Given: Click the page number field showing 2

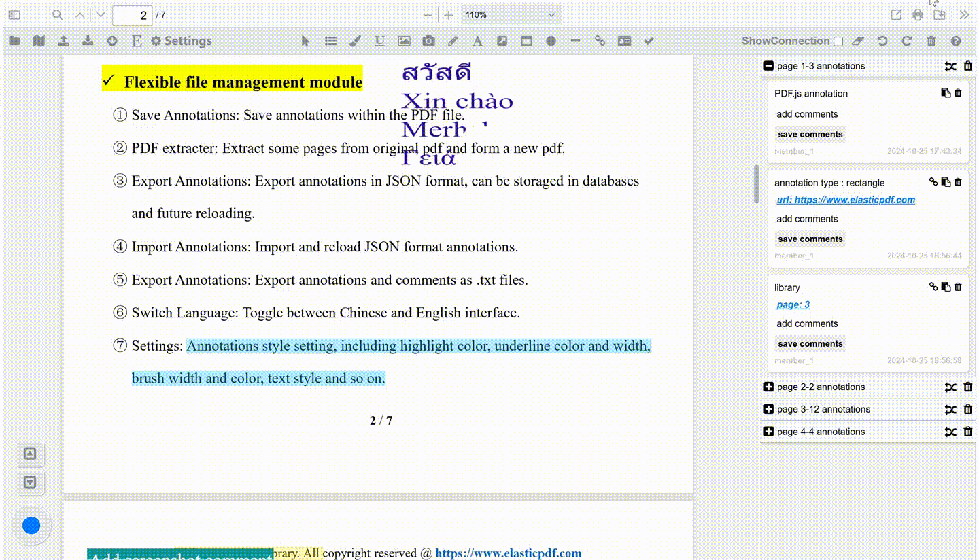Looking at the screenshot, I should 133,15.
